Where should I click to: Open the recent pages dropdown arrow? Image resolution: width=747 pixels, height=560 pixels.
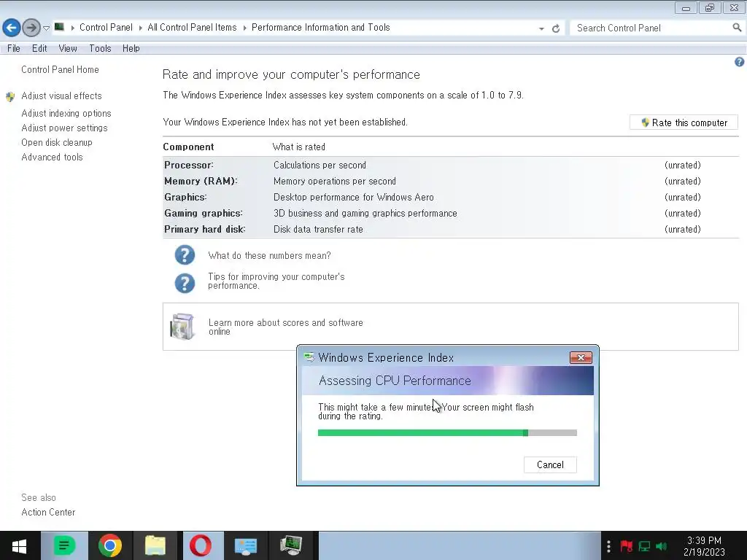46,28
